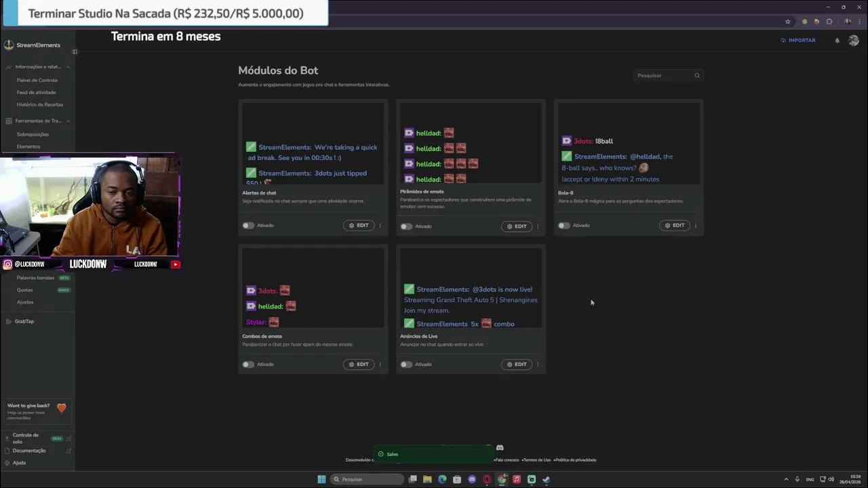Focus the Pesquisar modules search field
Viewport: 868px width, 488px height.
click(668, 75)
